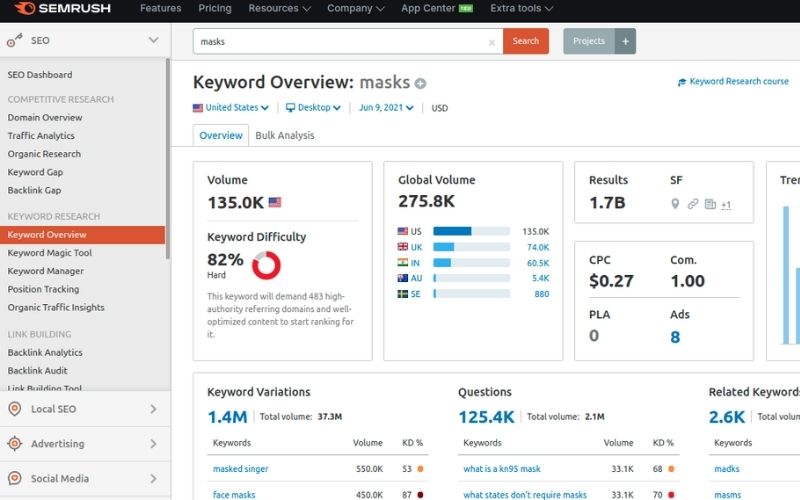Click the +1 more SERP features link

tap(726, 205)
